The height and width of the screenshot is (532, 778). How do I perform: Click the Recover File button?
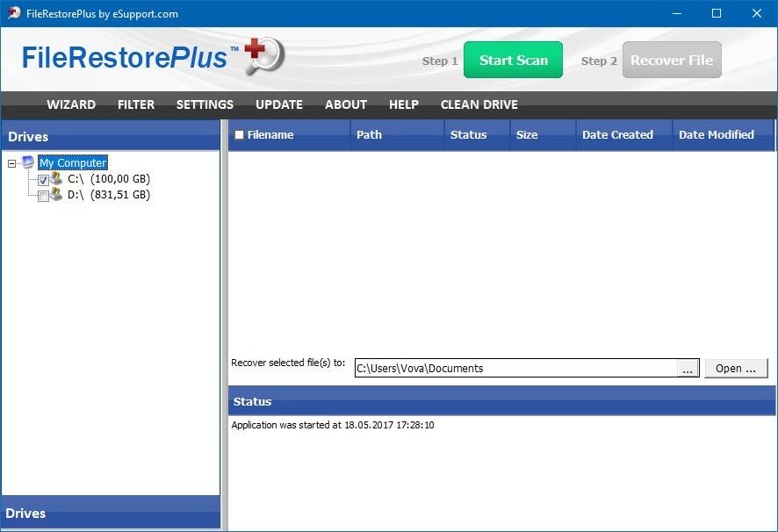point(672,60)
